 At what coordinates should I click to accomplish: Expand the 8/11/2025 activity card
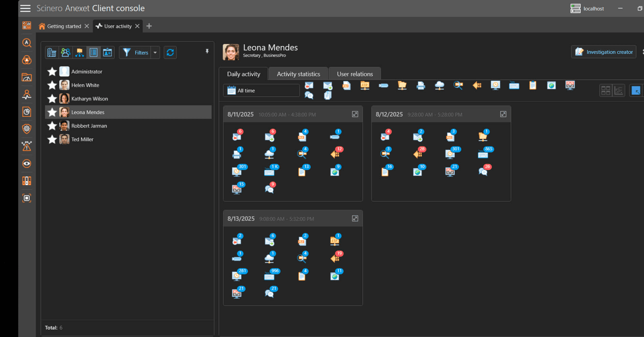coord(355,114)
